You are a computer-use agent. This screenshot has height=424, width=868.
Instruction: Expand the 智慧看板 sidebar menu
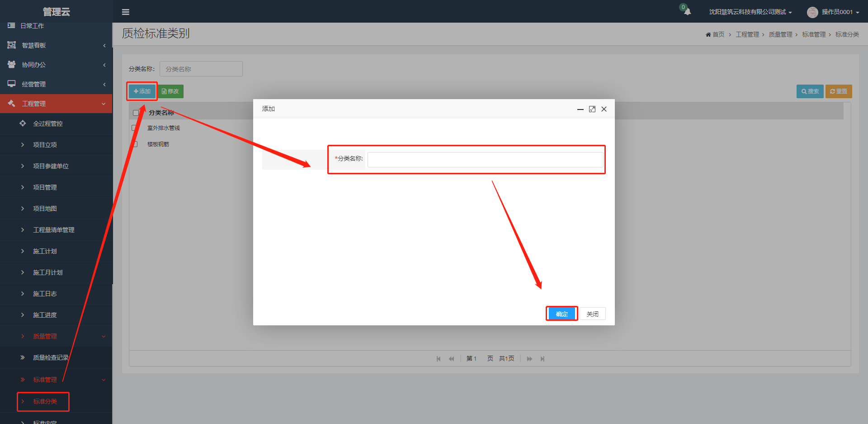[x=56, y=45]
